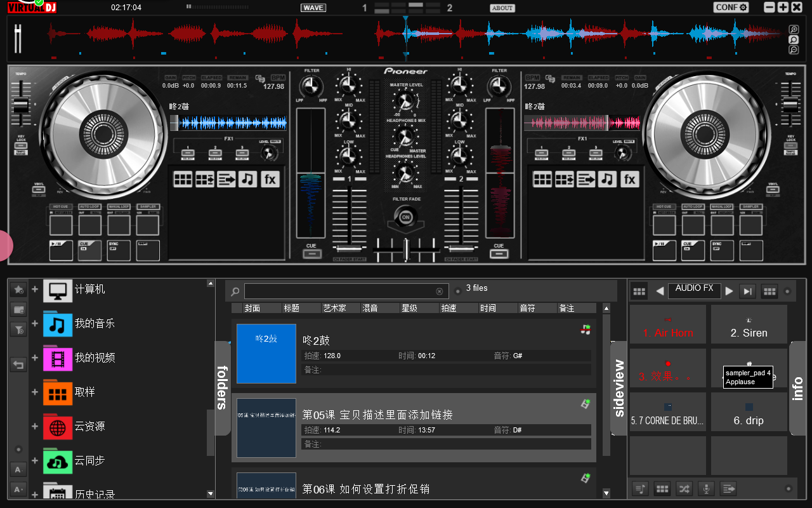
Task: Trigger the Air Horn sampler pad
Action: [668, 324]
